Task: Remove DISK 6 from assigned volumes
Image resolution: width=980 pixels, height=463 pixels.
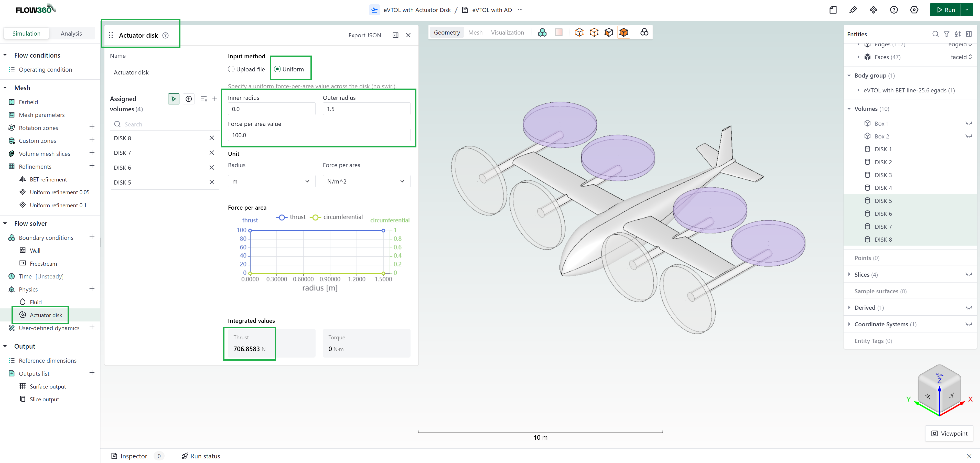Action: (x=212, y=167)
